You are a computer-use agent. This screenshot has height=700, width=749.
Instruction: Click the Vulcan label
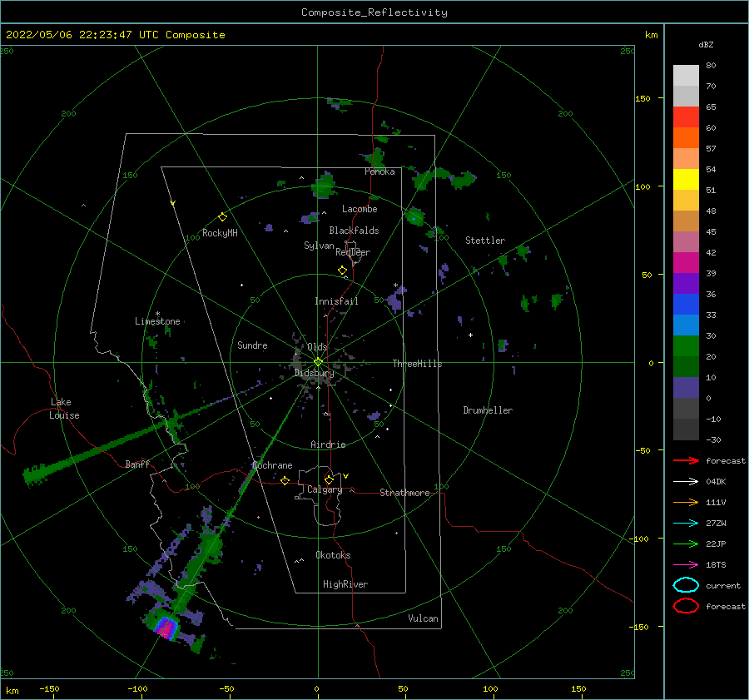[423, 618]
